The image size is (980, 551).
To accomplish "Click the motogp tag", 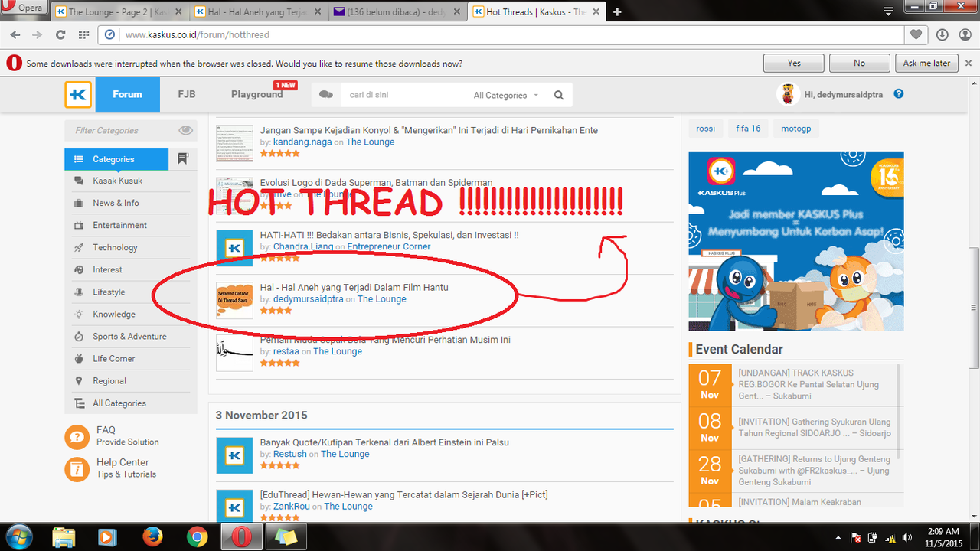I will pos(795,129).
